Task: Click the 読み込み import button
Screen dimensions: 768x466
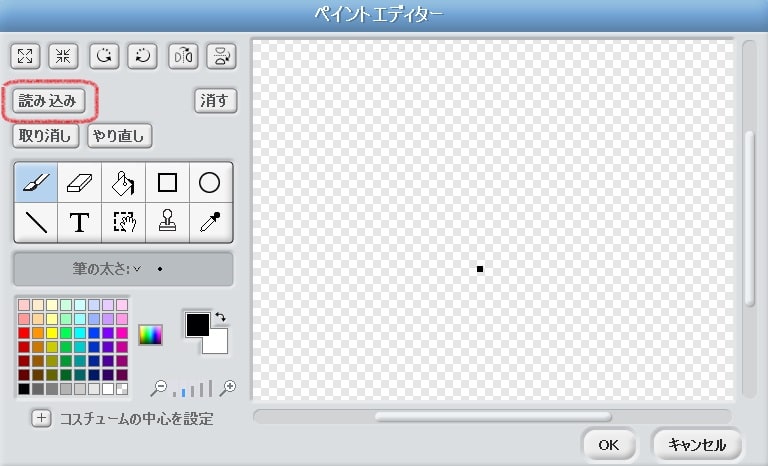Action: coord(50,100)
